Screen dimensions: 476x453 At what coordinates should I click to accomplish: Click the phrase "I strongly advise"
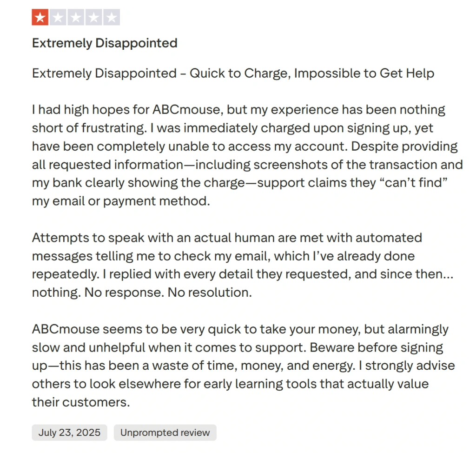click(407, 366)
